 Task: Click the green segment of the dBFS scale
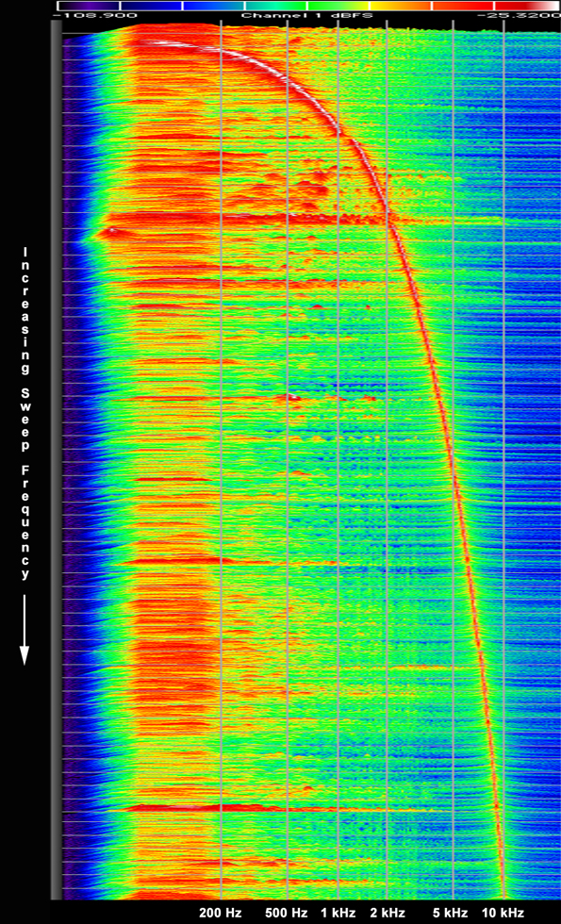[338, 6]
